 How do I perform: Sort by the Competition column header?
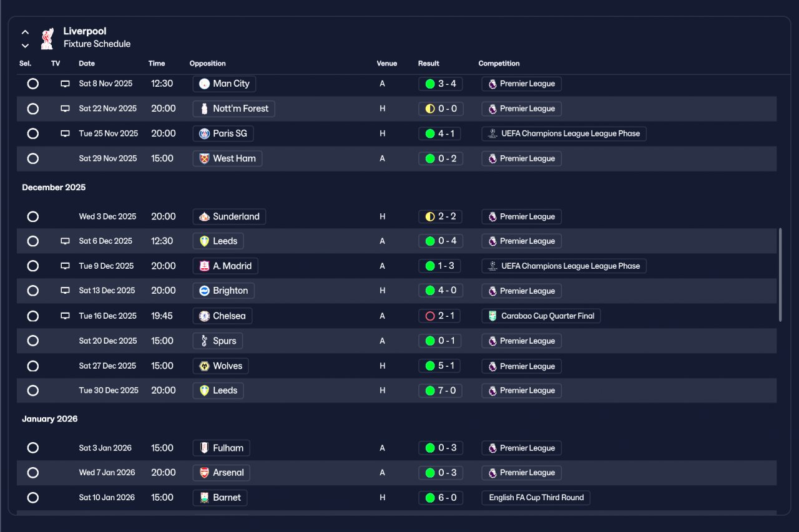coord(499,64)
